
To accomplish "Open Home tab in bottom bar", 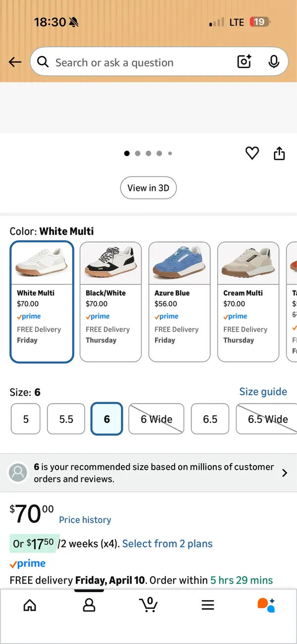I will click(x=30, y=605).
